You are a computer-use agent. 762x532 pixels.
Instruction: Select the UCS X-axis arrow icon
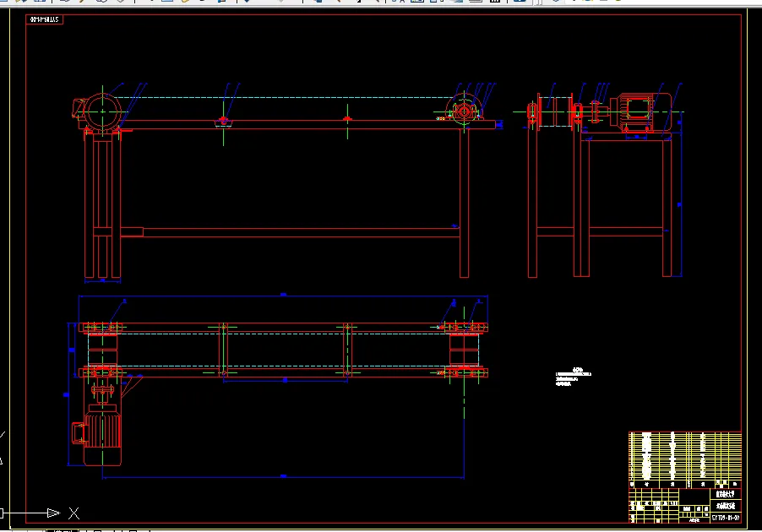click(53, 513)
